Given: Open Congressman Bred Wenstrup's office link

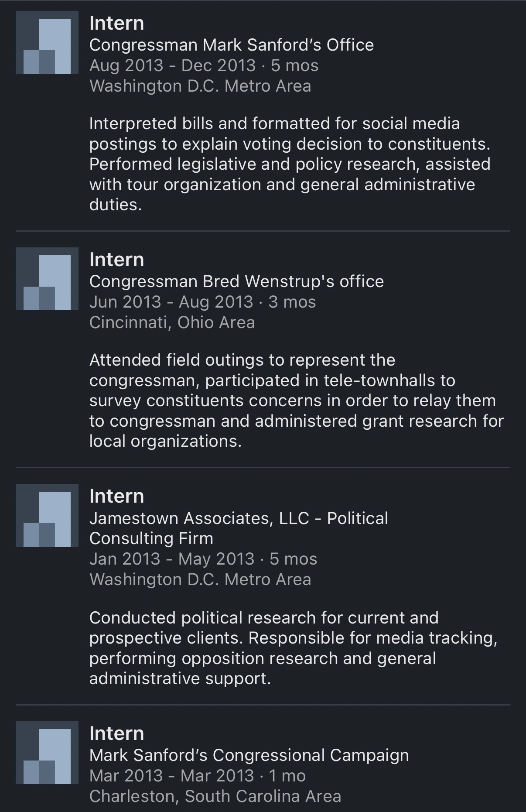Looking at the screenshot, I should [236, 281].
